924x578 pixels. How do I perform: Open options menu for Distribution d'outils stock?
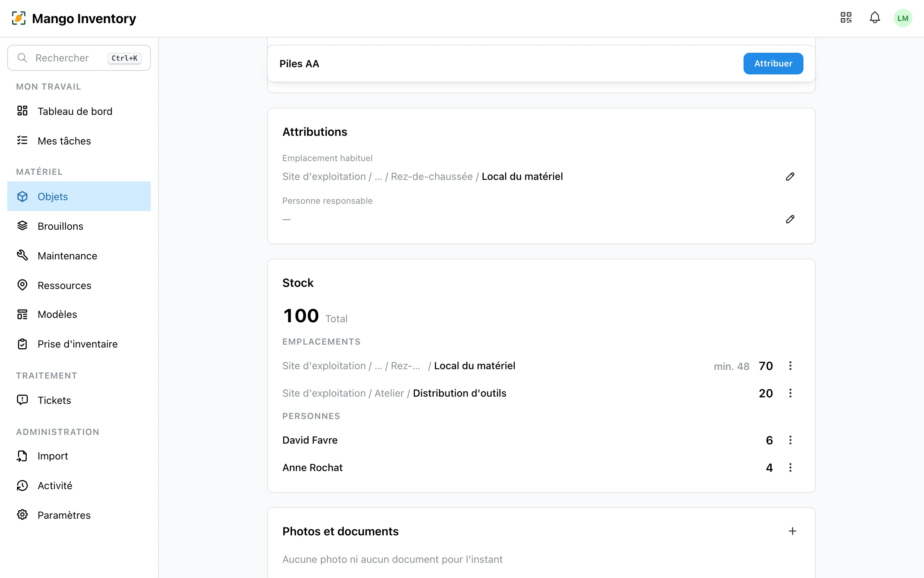click(790, 393)
